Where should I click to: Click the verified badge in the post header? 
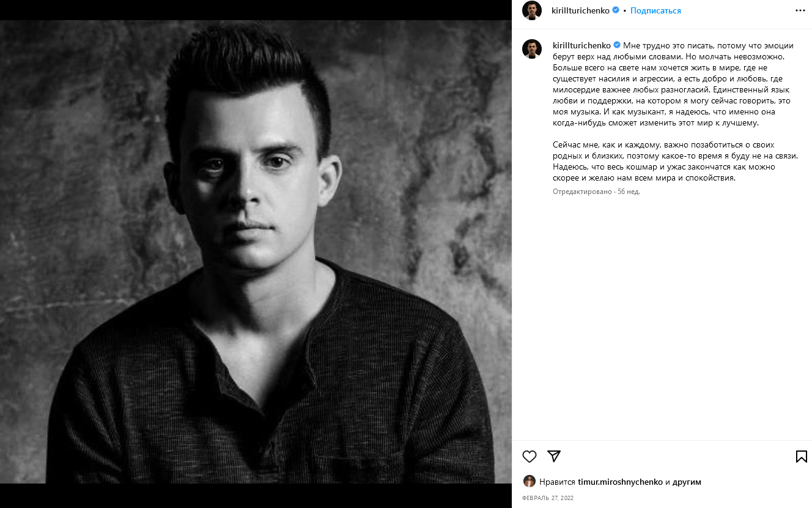(x=616, y=10)
